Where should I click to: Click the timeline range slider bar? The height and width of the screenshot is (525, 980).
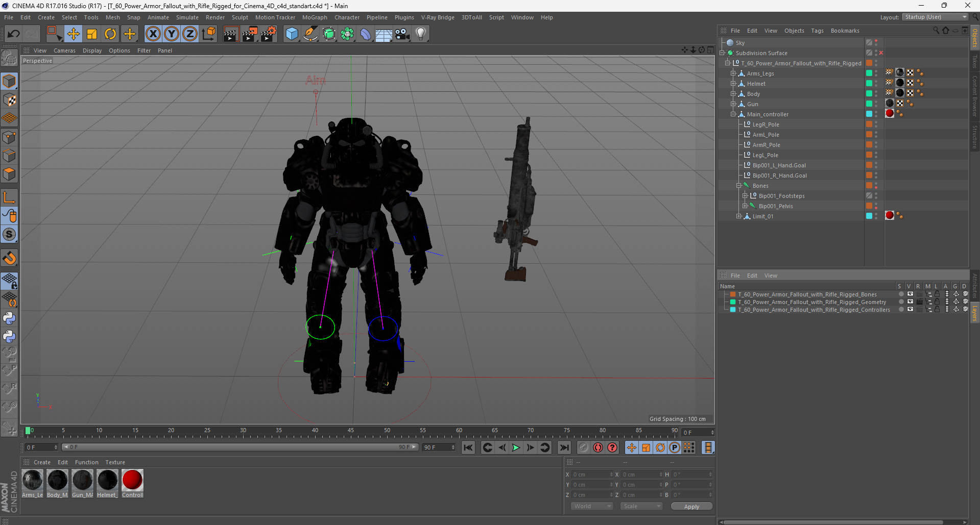tap(240, 447)
